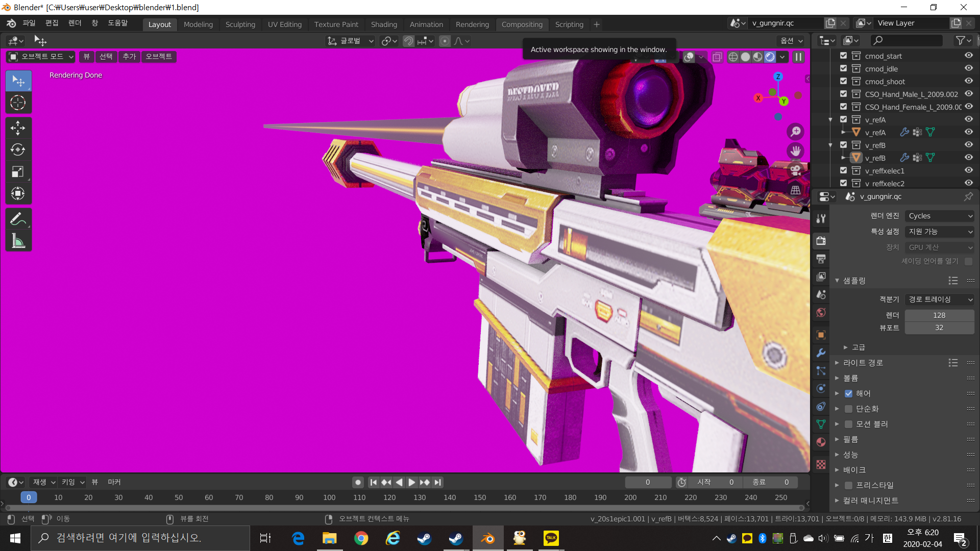The image size is (980, 551).
Task: Jump to the timeline start button
Action: coord(374,482)
